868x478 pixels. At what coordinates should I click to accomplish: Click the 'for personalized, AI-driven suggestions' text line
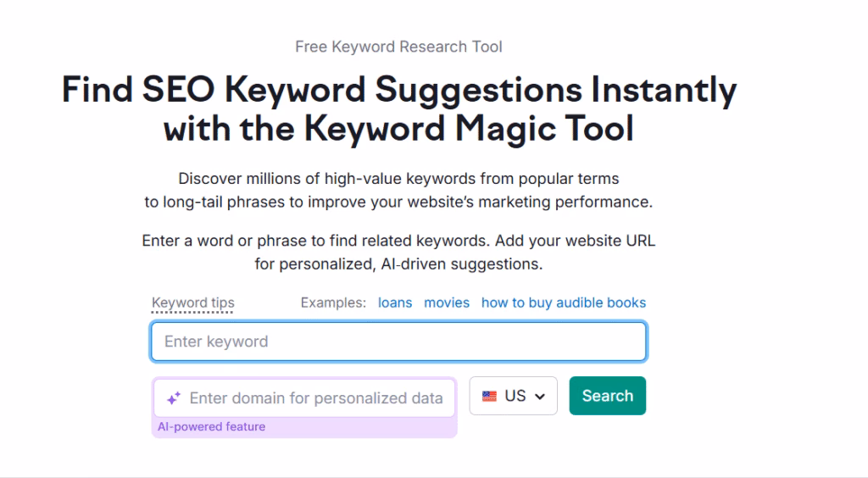click(398, 264)
